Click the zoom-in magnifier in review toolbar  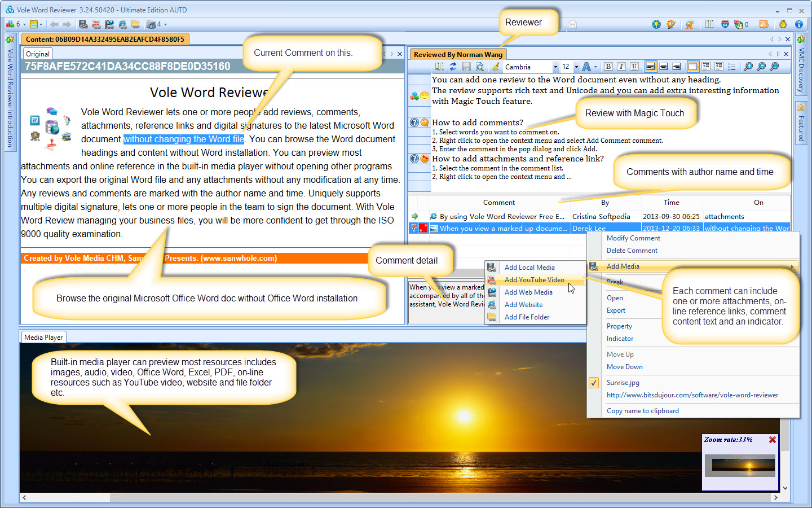coord(748,67)
